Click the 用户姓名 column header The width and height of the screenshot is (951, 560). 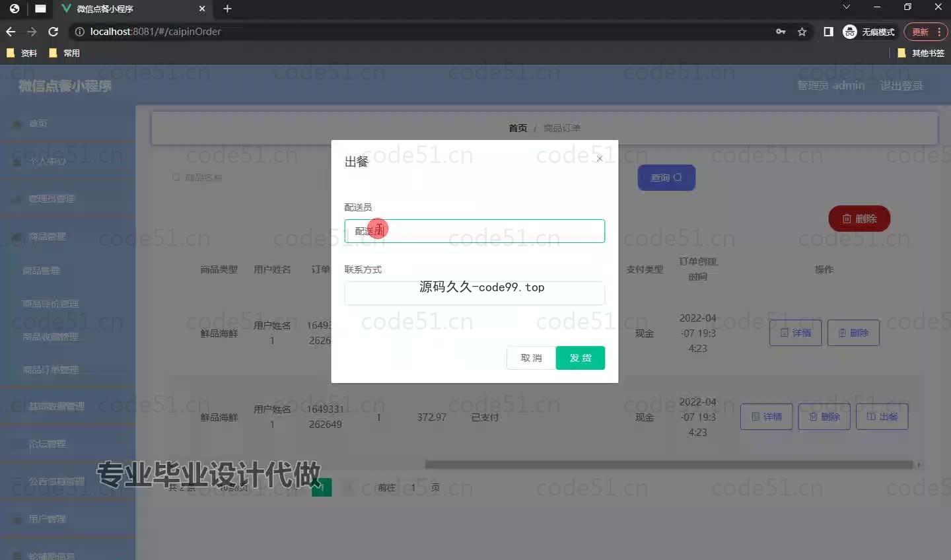point(272,269)
